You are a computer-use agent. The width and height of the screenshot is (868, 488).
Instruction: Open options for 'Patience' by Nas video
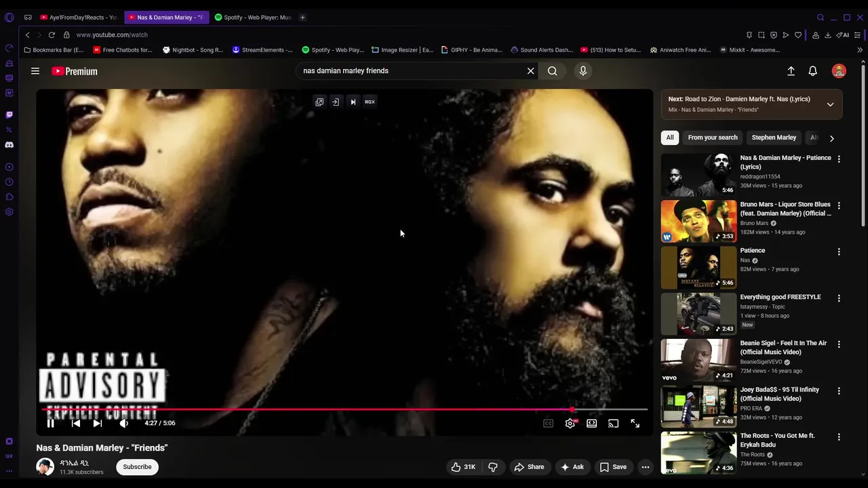[839, 251]
